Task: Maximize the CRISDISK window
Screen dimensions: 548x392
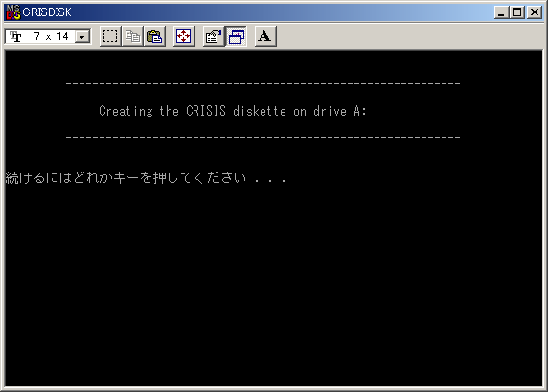Action: point(517,12)
